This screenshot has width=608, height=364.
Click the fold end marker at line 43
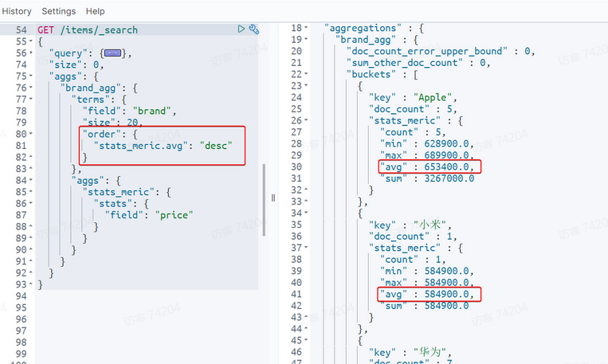(x=306, y=317)
